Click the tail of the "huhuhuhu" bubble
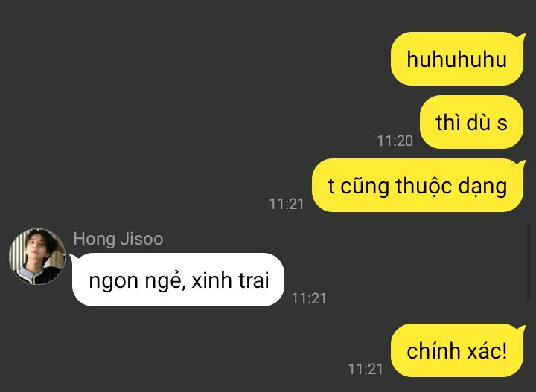Viewport: 536px width, 392px height. (x=521, y=37)
